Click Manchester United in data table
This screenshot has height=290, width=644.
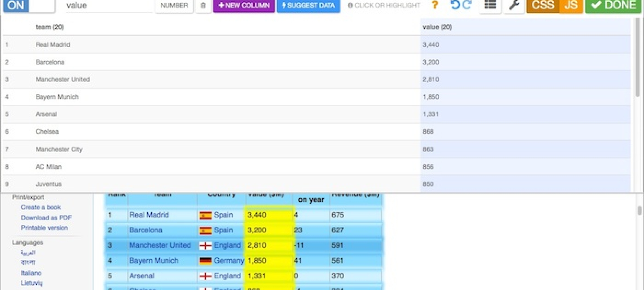tap(63, 79)
